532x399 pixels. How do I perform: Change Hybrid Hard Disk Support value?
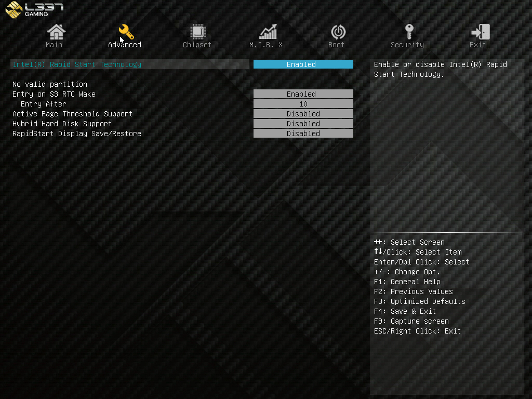click(303, 124)
